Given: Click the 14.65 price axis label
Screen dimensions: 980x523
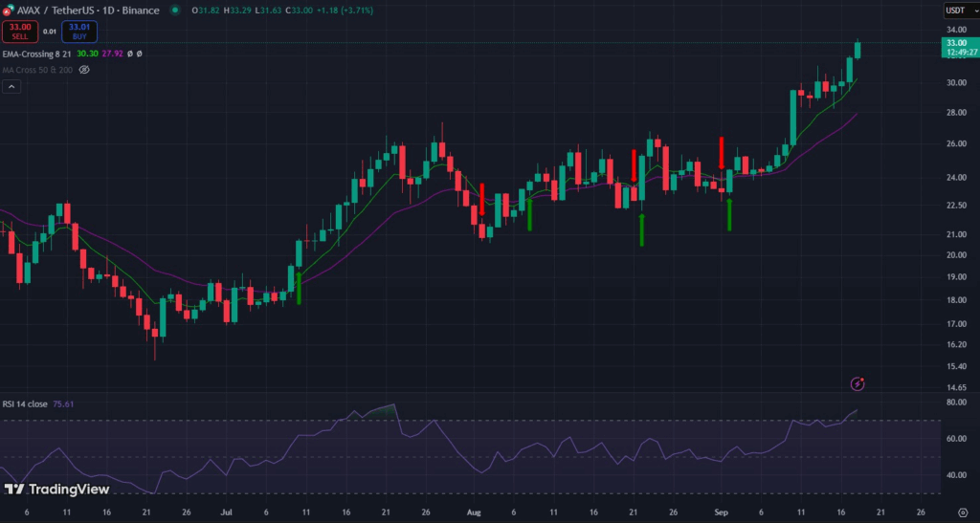Looking at the screenshot, I should pyautogui.click(x=956, y=387).
